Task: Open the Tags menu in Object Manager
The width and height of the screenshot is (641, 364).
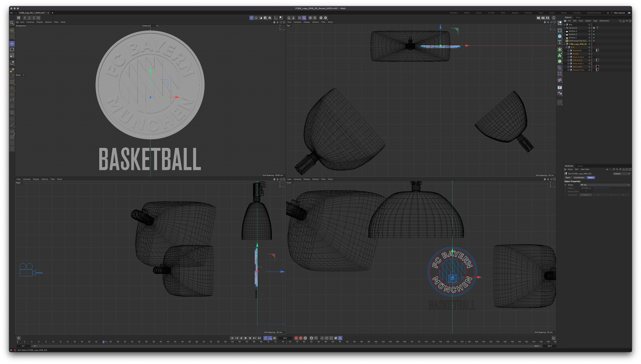Action: tap(595, 21)
